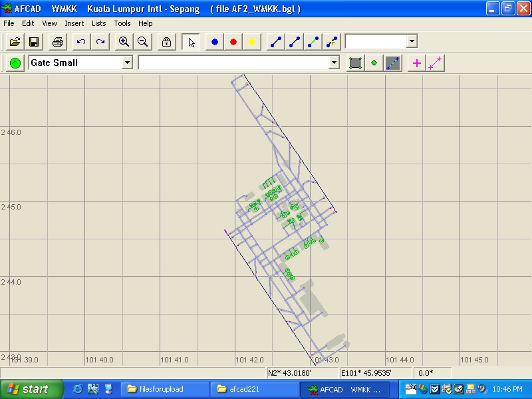Click the magenta line-with-crosses tool
Screen dimensions: 532x399
436,63
